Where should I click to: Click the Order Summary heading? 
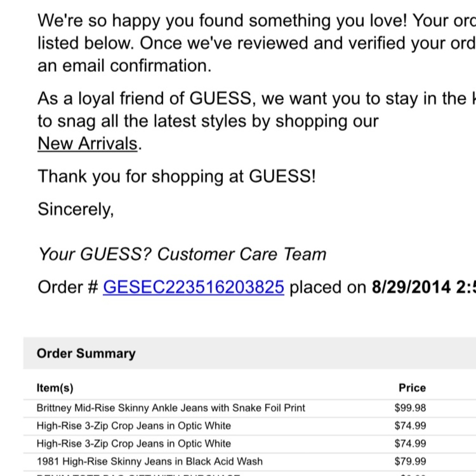(86, 354)
